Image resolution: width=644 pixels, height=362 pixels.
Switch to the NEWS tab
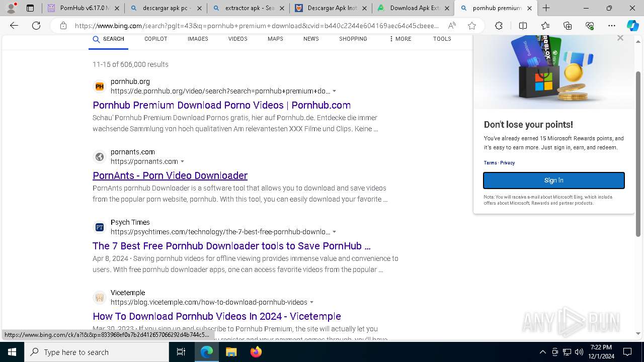coord(311,39)
